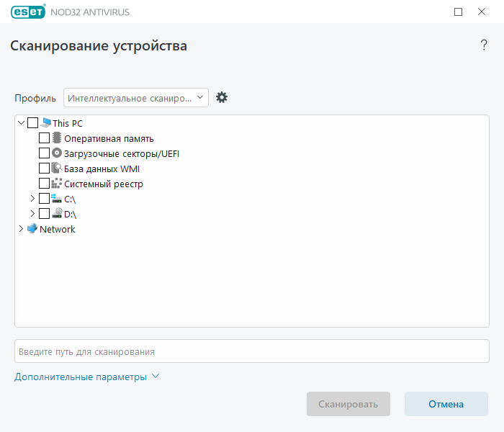Click the This PC computer icon

click(46, 123)
